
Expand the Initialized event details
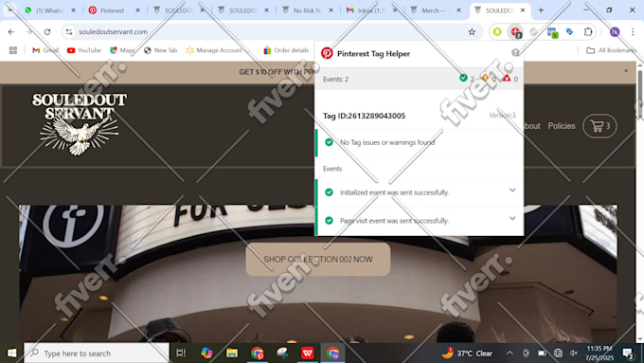[512, 191]
